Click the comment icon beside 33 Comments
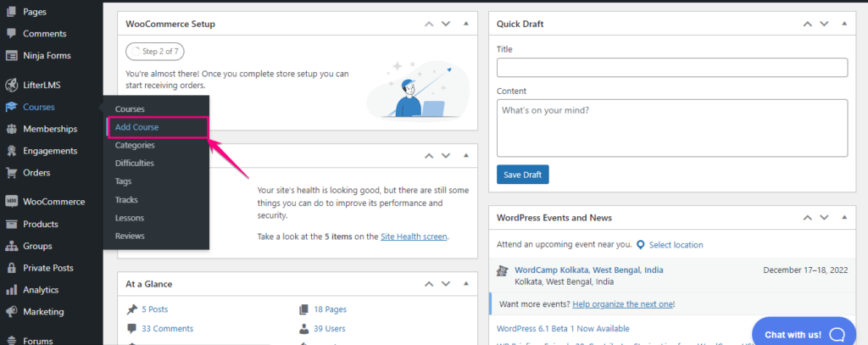The height and width of the screenshot is (345, 868). (131, 328)
